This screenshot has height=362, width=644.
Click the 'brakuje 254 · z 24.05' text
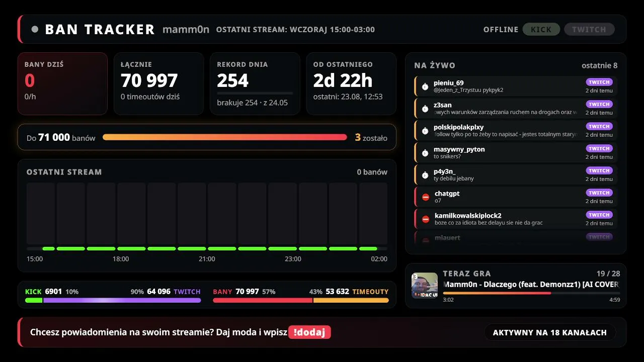[x=252, y=103]
